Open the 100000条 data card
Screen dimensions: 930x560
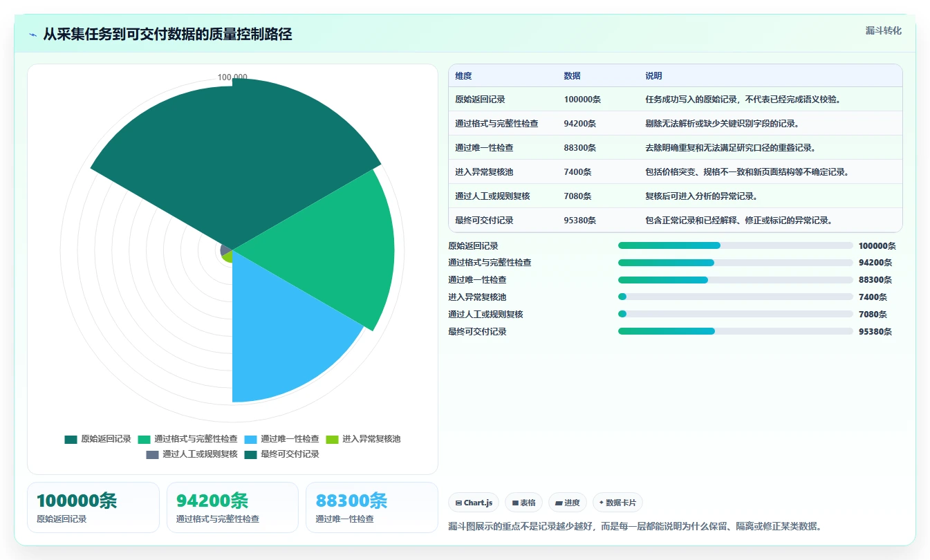[x=93, y=507]
